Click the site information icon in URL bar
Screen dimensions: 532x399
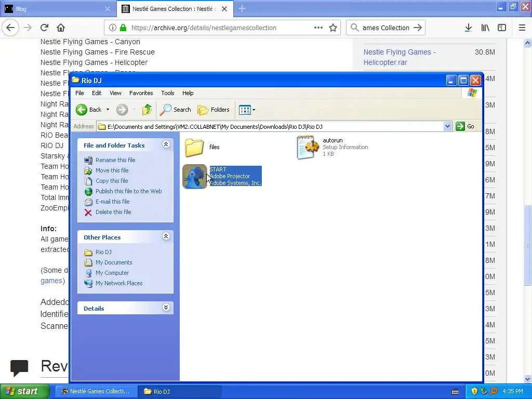pyautogui.click(x=113, y=28)
